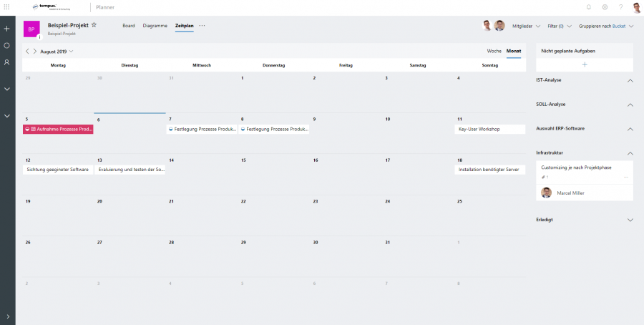Click Marcel Miller avatar on task card
Viewport: 644px width, 325px height.
coord(546,193)
